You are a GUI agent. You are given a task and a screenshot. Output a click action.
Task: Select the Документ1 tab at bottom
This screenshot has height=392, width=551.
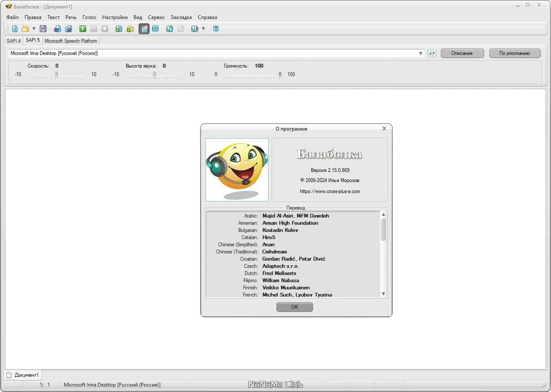pos(23,375)
